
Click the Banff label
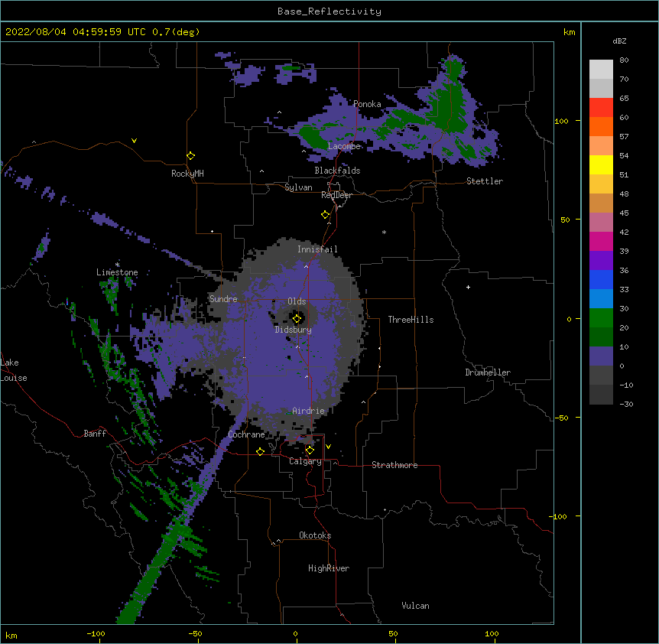coord(95,434)
